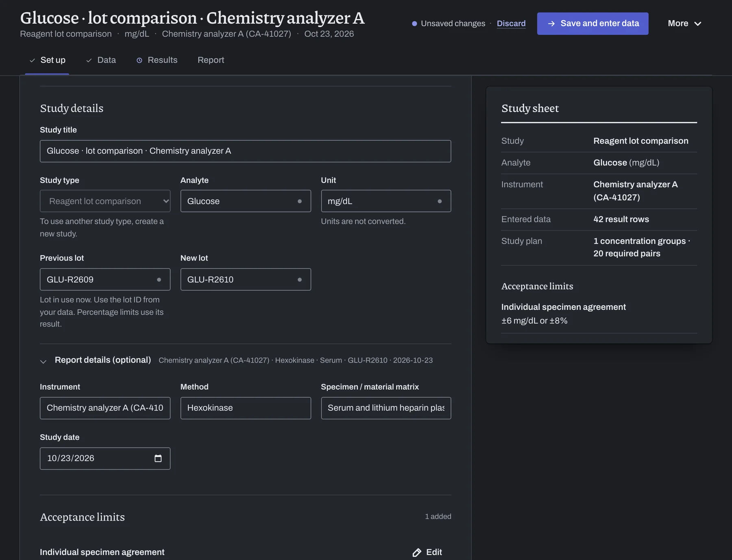Switch to the Set up tab
Viewport: 732px width, 560px height.
click(47, 60)
